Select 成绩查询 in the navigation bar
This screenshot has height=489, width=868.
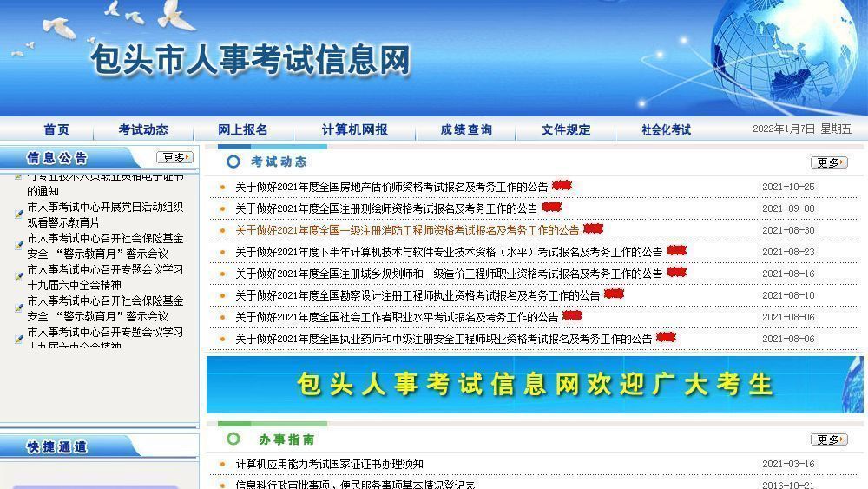[466, 129]
